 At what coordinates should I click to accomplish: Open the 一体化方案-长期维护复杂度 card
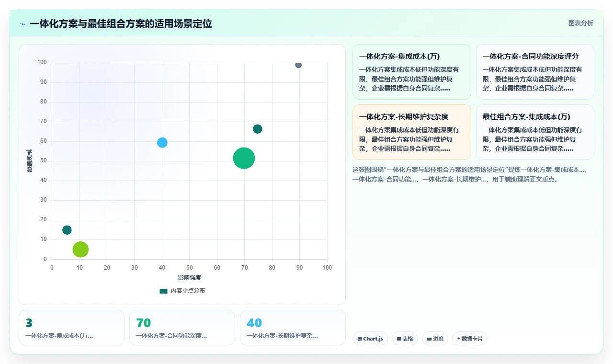(x=412, y=132)
